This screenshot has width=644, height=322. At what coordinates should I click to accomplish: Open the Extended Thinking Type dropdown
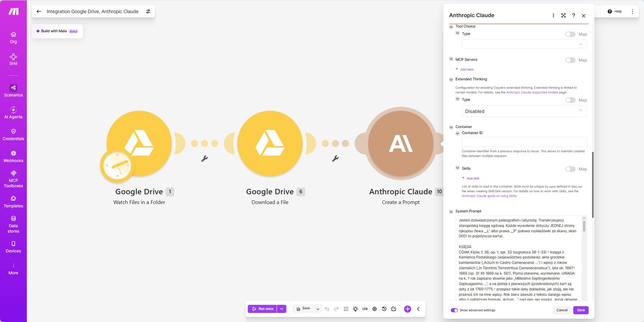(524, 111)
